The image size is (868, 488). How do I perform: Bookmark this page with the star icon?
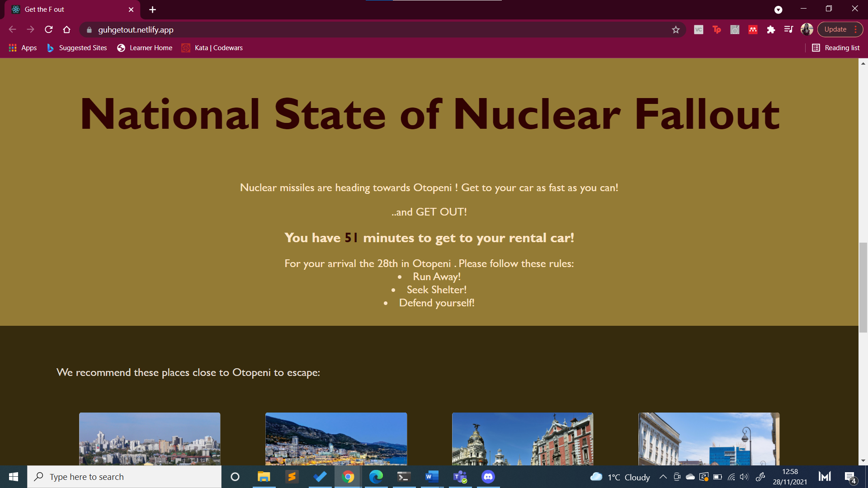(675, 30)
